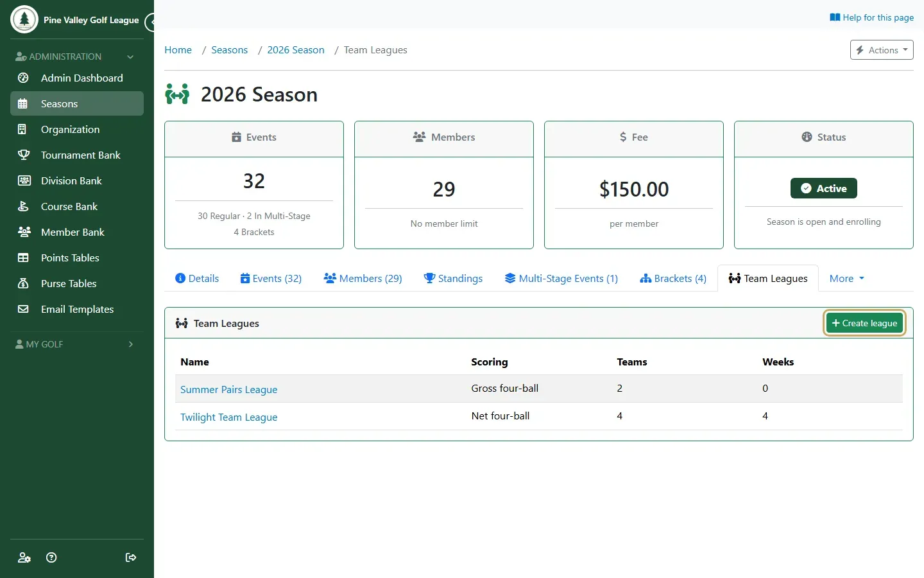Click the Active status badge
This screenshot has height=578, width=924.
click(x=824, y=188)
